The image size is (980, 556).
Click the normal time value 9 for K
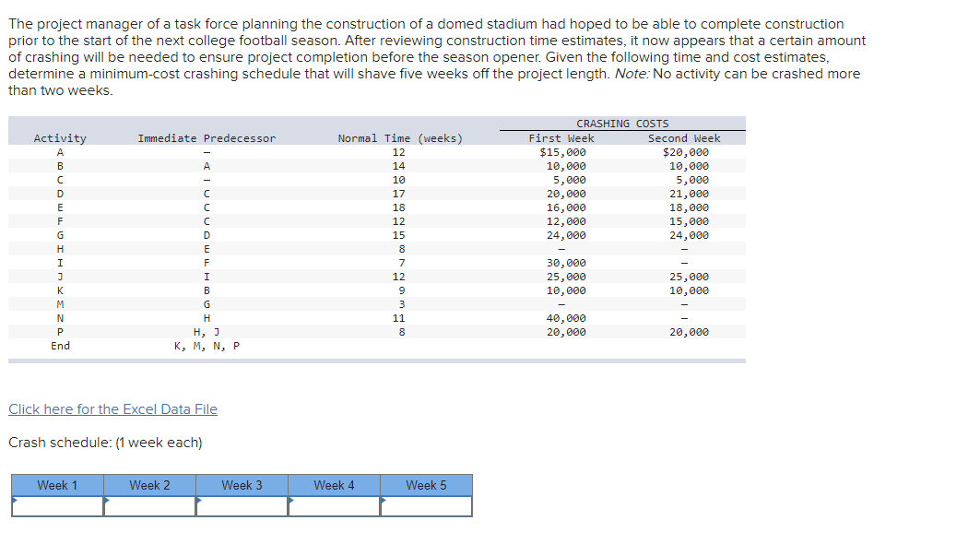pyautogui.click(x=402, y=290)
